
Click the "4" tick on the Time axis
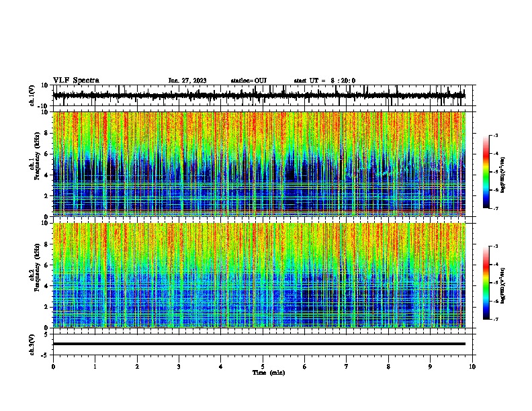(x=221, y=367)
